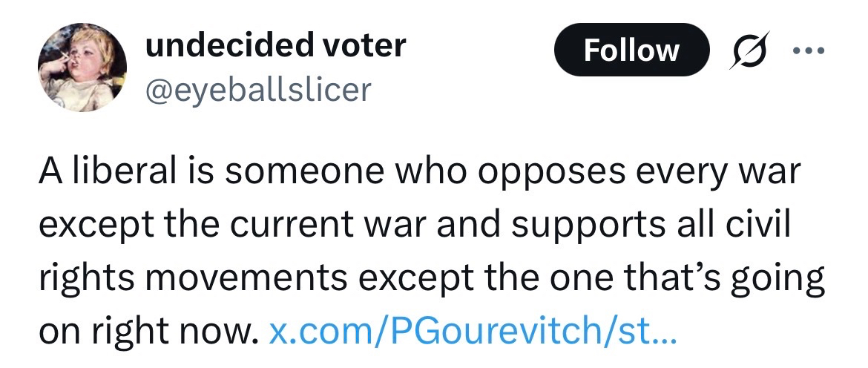Open the three-dot more options menu

pos(807,50)
